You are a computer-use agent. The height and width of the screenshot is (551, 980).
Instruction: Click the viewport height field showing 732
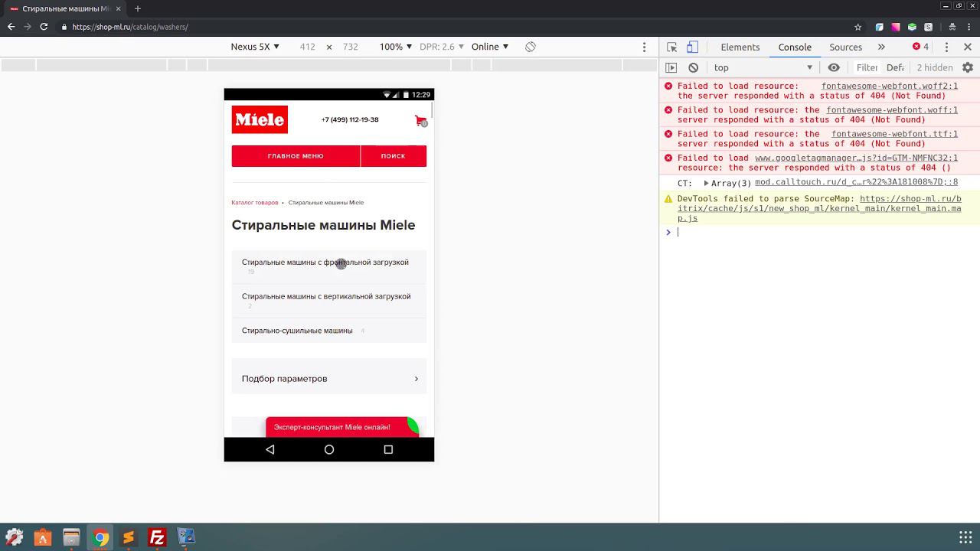click(x=350, y=47)
